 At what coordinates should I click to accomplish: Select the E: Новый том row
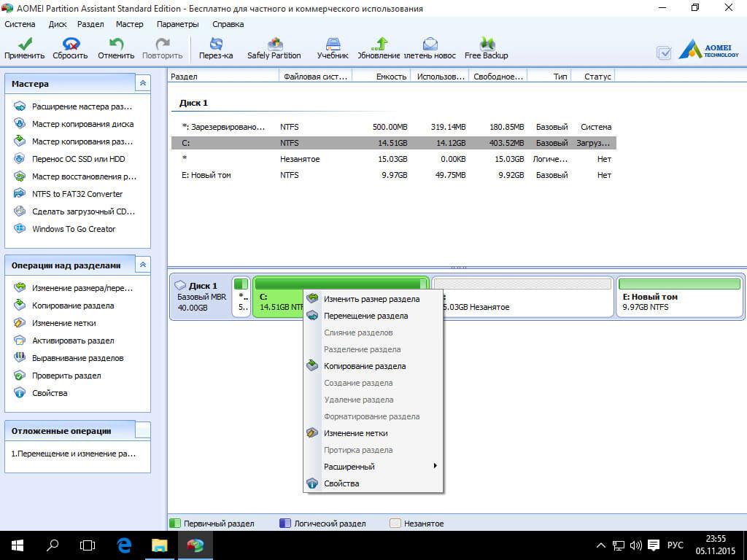[393, 175]
